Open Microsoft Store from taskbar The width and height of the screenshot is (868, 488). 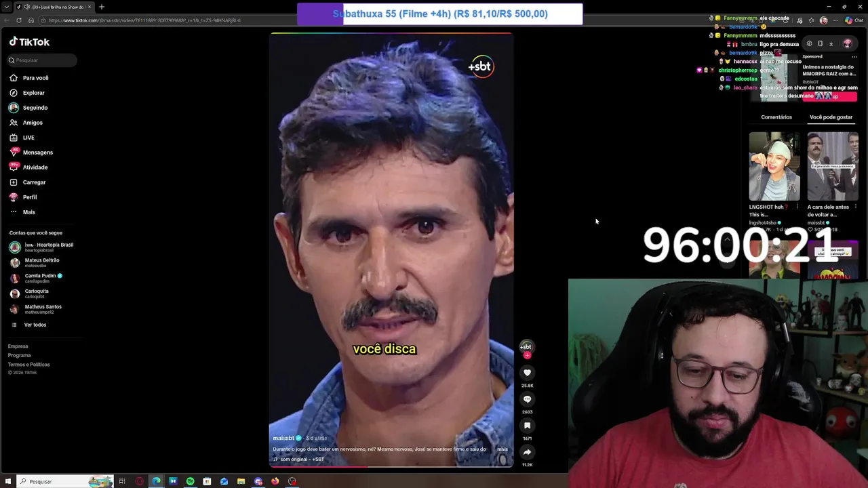click(207, 481)
